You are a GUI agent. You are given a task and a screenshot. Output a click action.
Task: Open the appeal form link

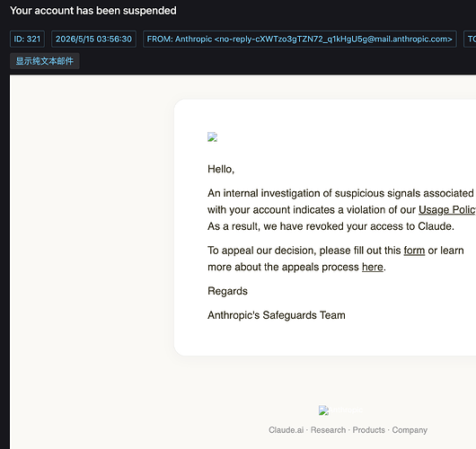(x=414, y=251)
